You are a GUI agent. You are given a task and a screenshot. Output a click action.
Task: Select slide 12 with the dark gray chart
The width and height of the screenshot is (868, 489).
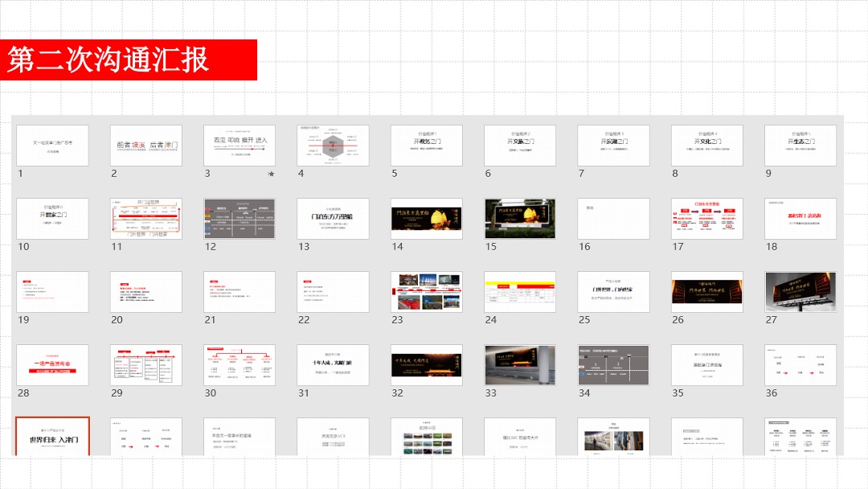click(240, 219)
